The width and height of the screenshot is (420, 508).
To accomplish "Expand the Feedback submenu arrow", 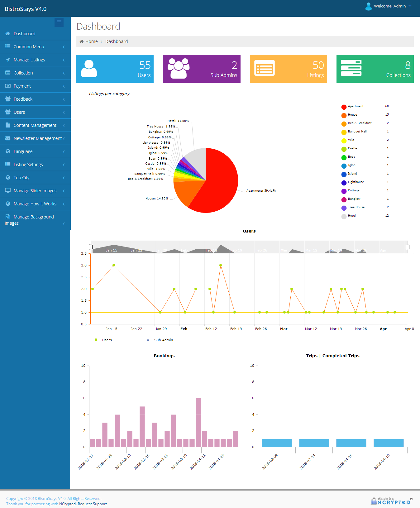I will pyautogui.click(x=64, y=99).
